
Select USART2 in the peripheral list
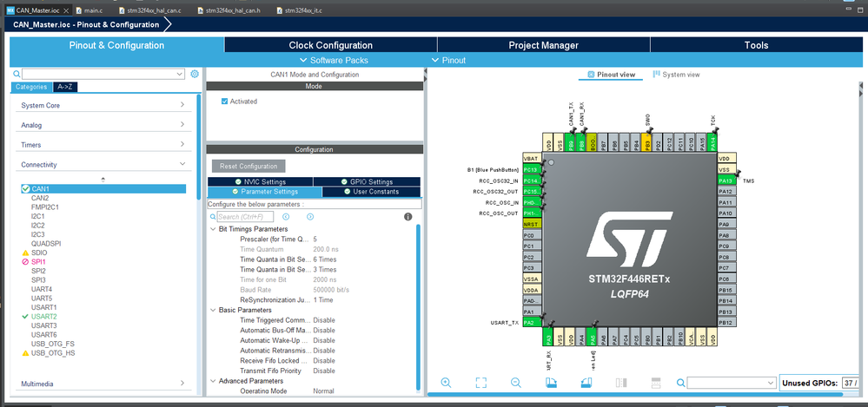point(43,316)
